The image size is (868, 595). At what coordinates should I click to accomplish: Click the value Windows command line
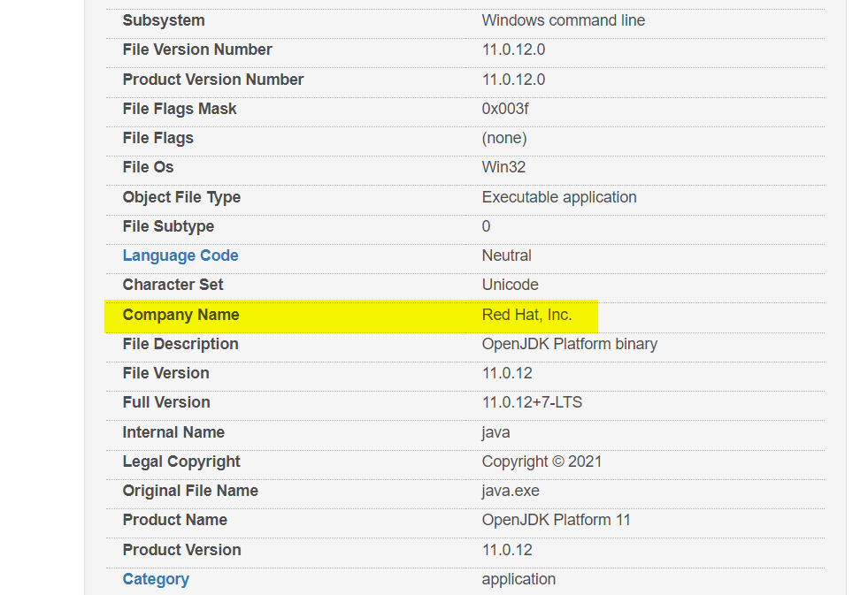[563, 20]
